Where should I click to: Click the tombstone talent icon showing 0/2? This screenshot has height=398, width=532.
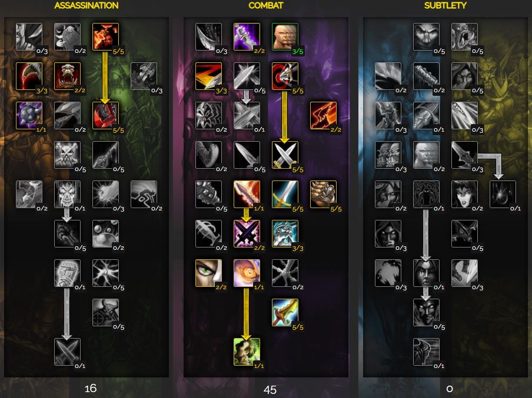(x=67, y=36)
